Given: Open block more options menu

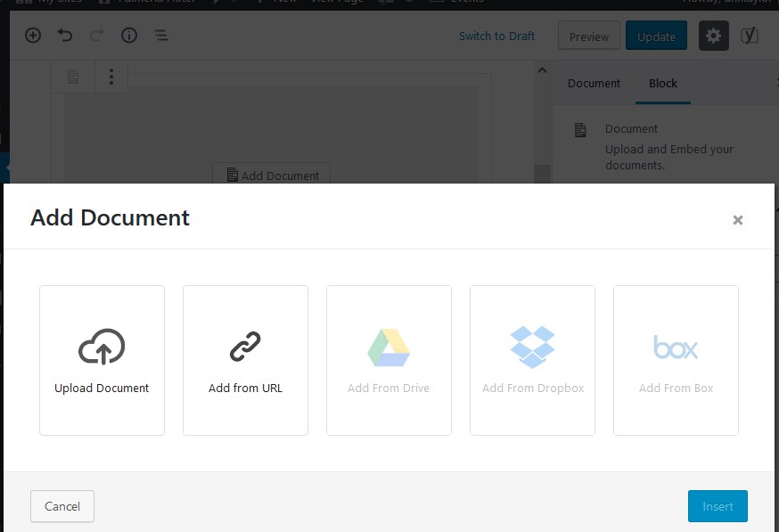Looking at the screenshot, I should [111, 77].
